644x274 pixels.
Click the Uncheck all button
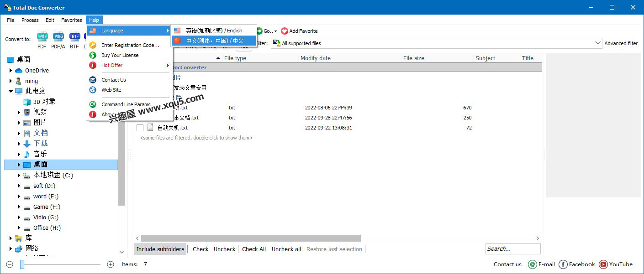(286, 249)
